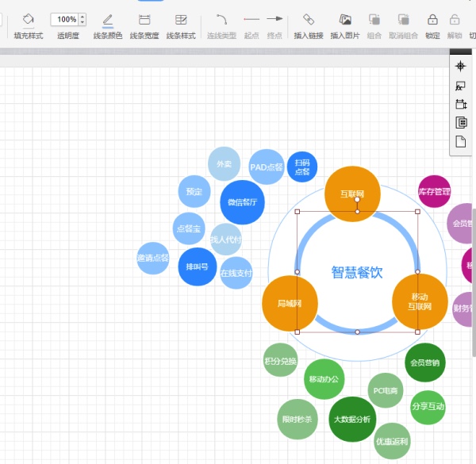Select the green 大数据分析 circle node
Image resolution: width=476 pixels, height=464 pixels.
coord(351,419)
